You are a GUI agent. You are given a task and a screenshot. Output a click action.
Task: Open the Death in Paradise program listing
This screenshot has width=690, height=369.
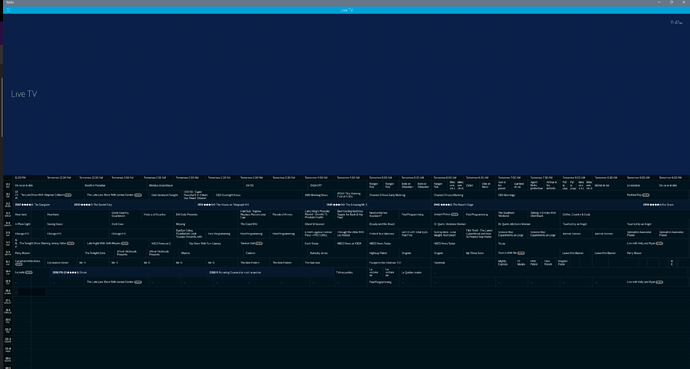tap(95, 186)
